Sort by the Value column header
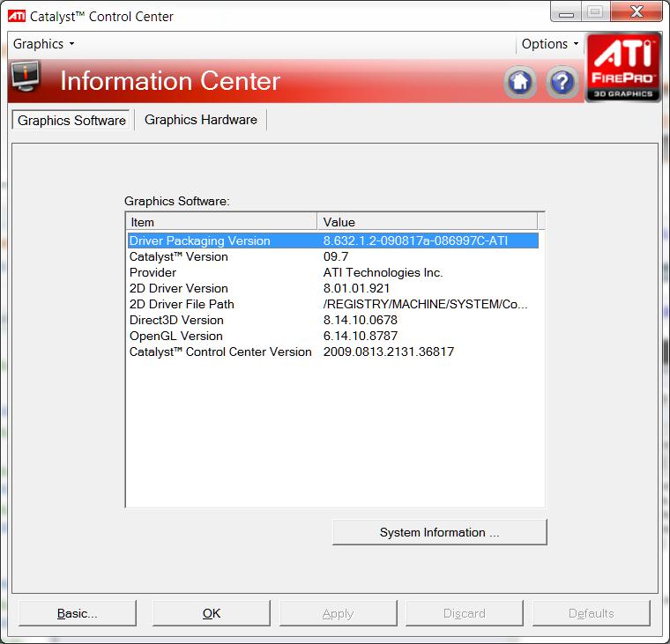This screenshot has width=670, height=644. [428, 222]
